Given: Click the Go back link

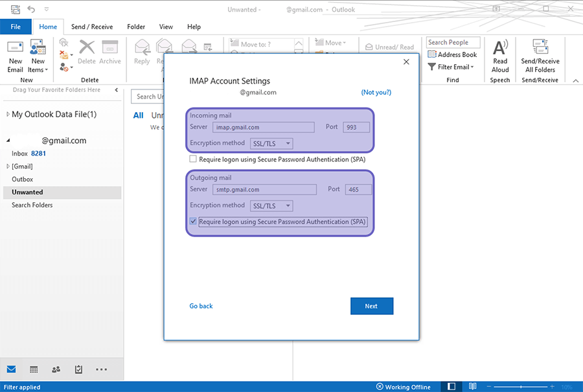Looking at the screenshot, I should click(201, 306).
